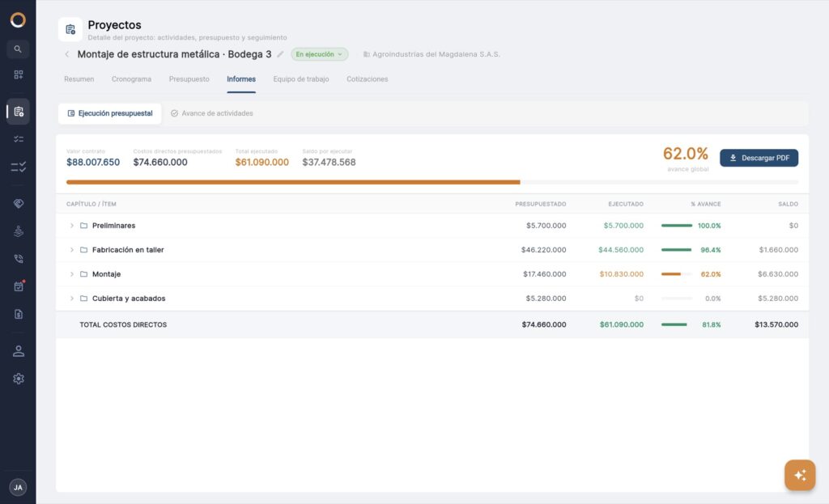Open the phone icon in sidebar
This screenshot has height=504, width=829.
click(18, 258)
